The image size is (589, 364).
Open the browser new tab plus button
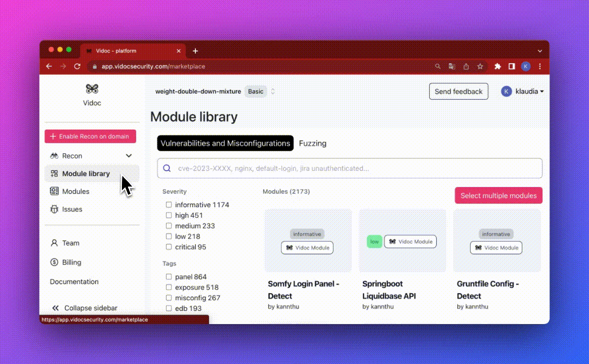point(195,51)
